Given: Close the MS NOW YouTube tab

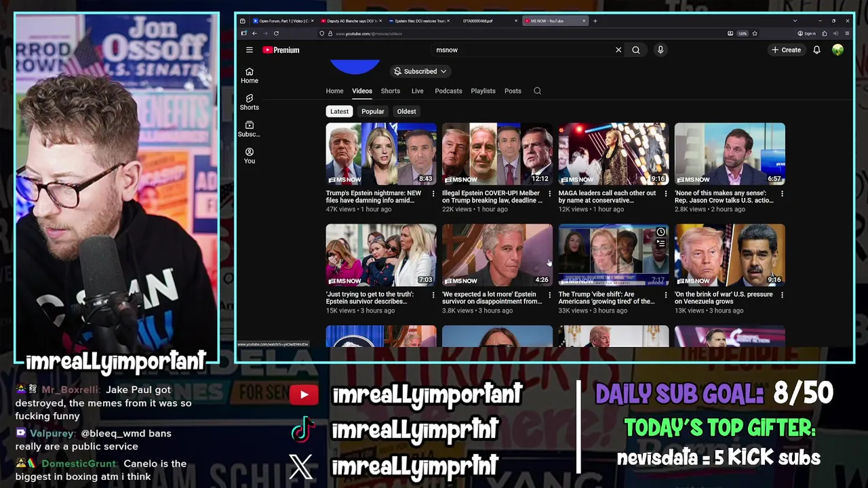Looking at the screenshot, I should click(x=583, y=21).
